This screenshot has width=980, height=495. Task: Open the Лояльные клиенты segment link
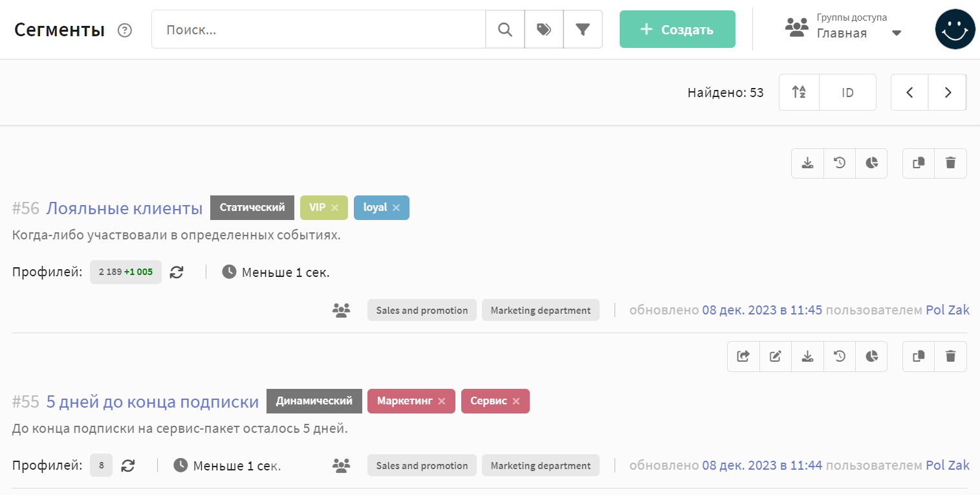click(124, 208)
